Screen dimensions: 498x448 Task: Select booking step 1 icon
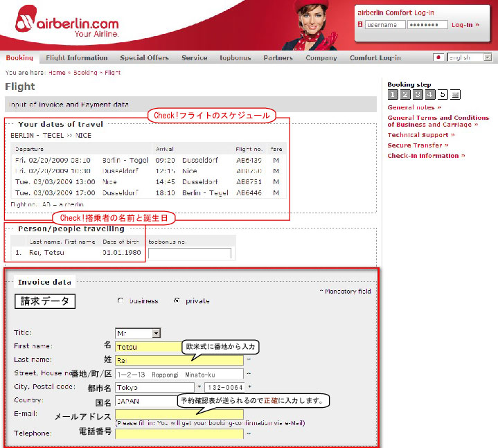[393, 95]
